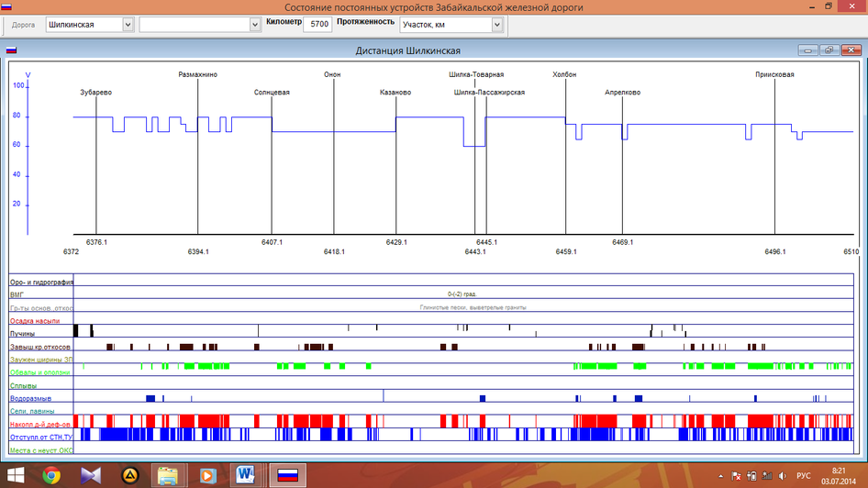Open the media player taskbar icon
This screenshot has width=868, height=488.
208,475
